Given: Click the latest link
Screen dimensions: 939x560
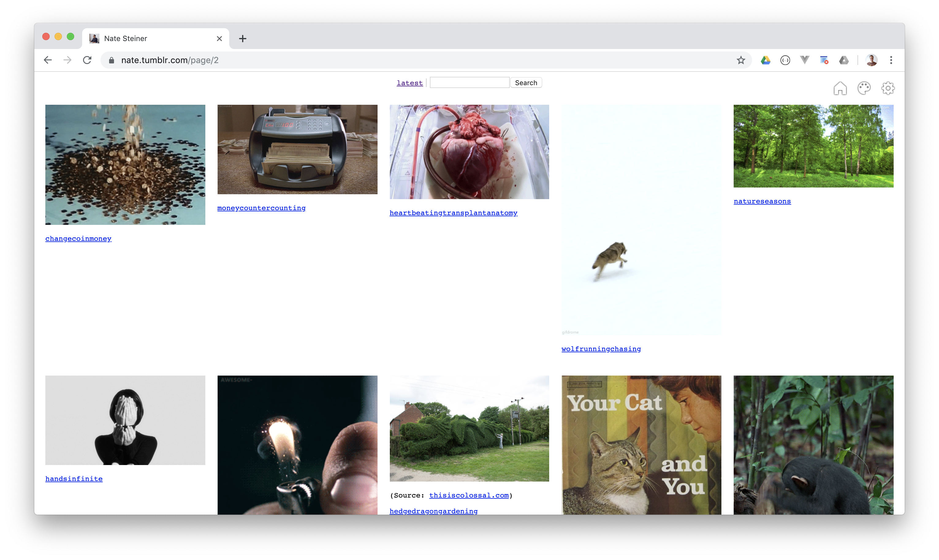Looking at the screenshot, I should click(x=409, y=83).
